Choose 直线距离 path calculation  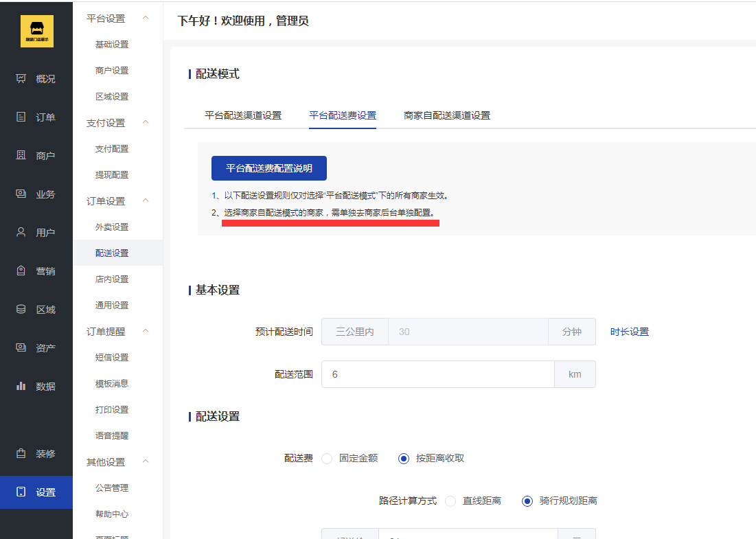coord(450,501)
